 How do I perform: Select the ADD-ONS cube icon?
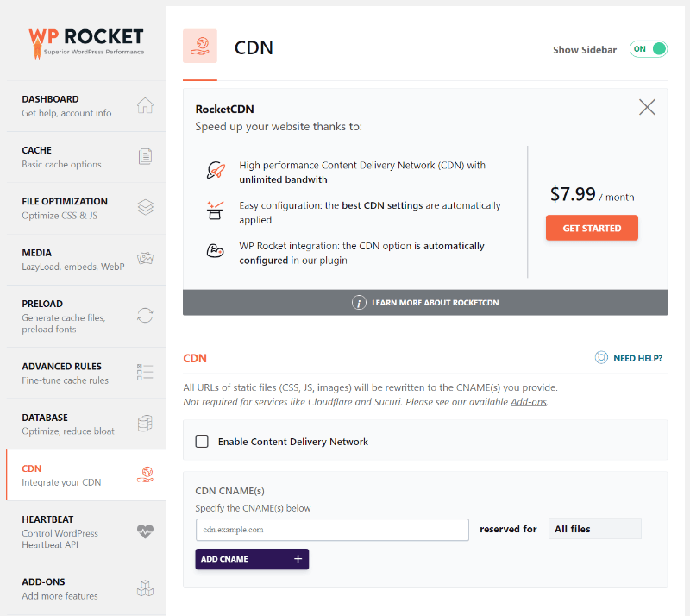point(147,588)
